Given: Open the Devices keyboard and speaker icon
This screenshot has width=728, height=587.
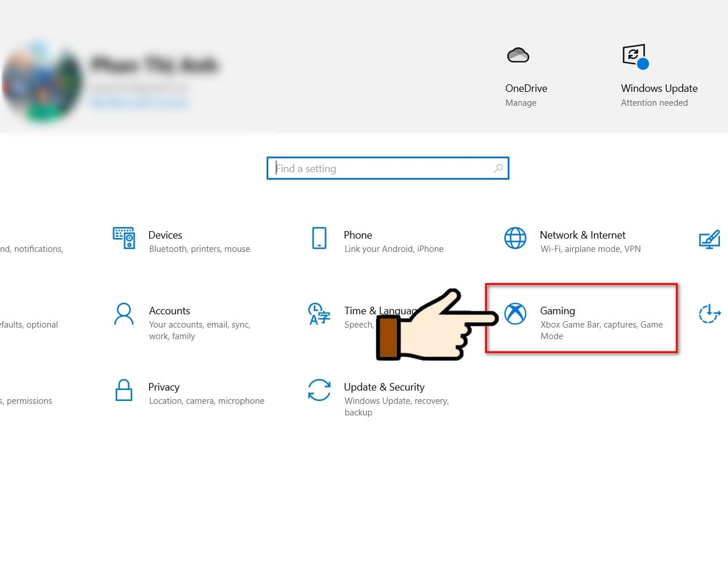Looking at the screenshot, I should [124, 237].
